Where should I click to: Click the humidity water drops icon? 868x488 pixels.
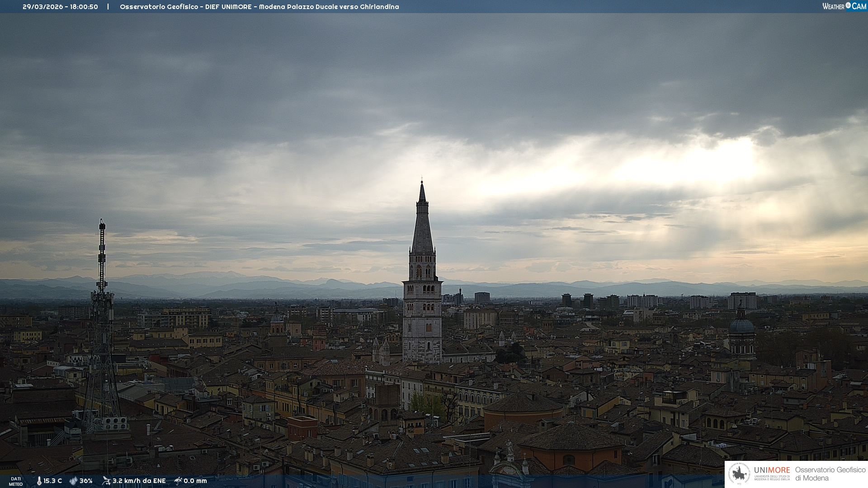(x=73, y=481)
